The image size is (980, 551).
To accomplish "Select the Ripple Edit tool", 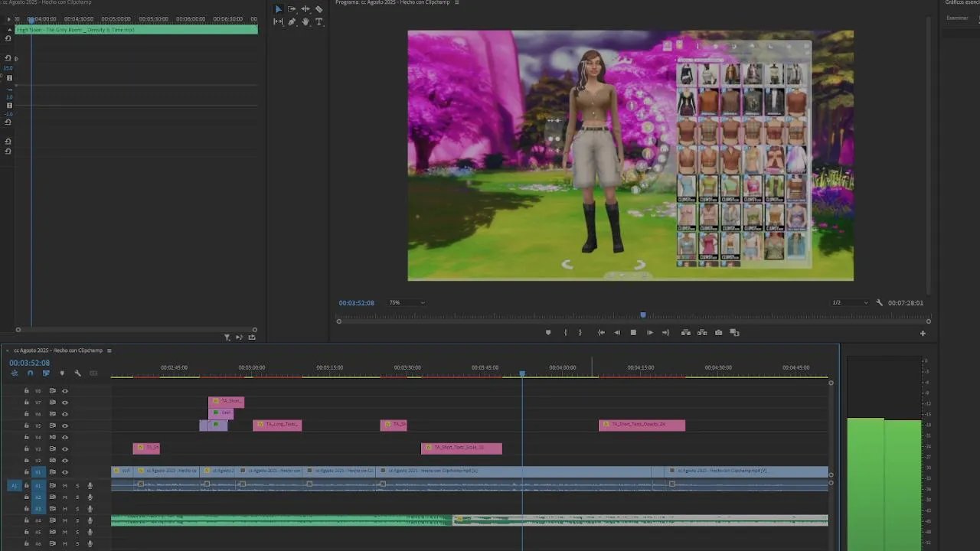I will point(305,9).
